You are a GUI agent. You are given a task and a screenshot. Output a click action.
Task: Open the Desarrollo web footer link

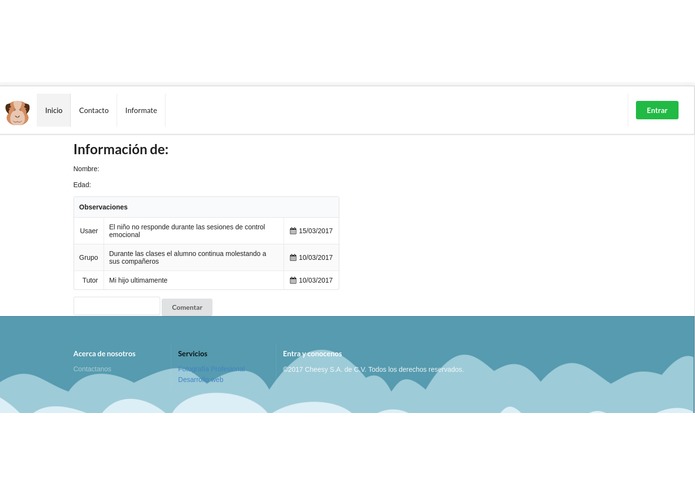[x=200, y=380]
